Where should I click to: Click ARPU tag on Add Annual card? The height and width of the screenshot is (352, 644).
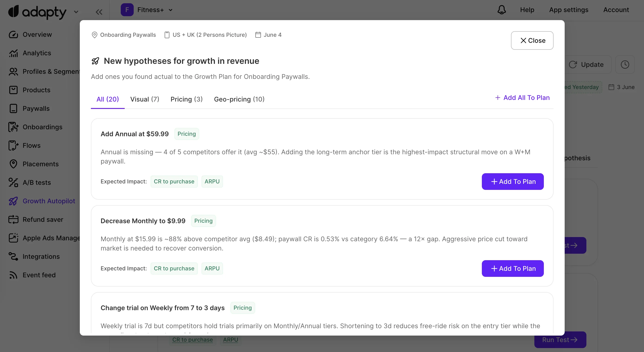(212, 182)
